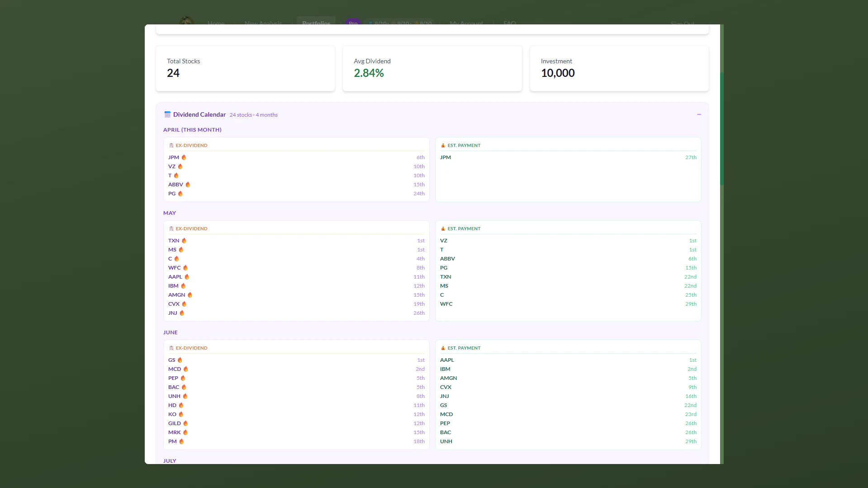Click flame icon next to AMGN ex-dividend

click(190, 295)
